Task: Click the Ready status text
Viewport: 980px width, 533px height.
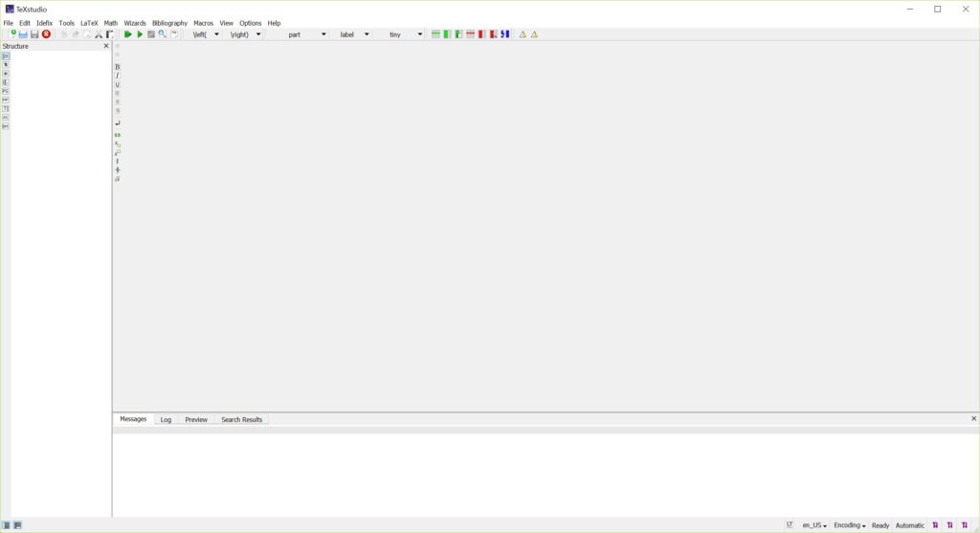Action: pyautogui.click(x=880, y=525)
